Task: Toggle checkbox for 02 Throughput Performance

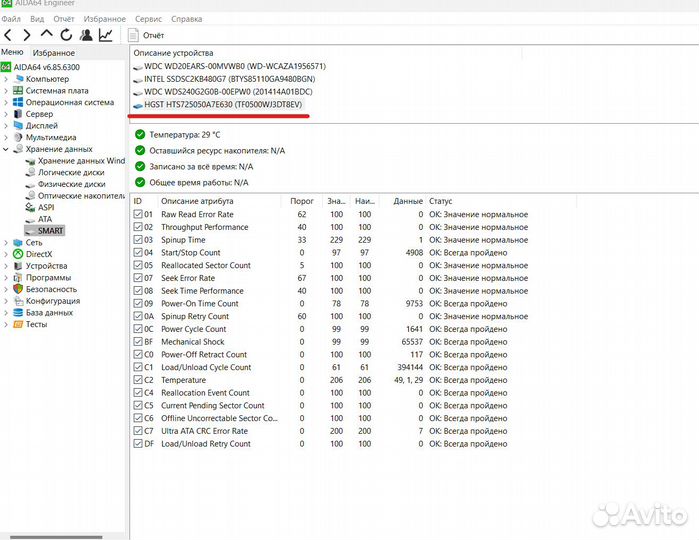Action: click(x=138, y=227)
